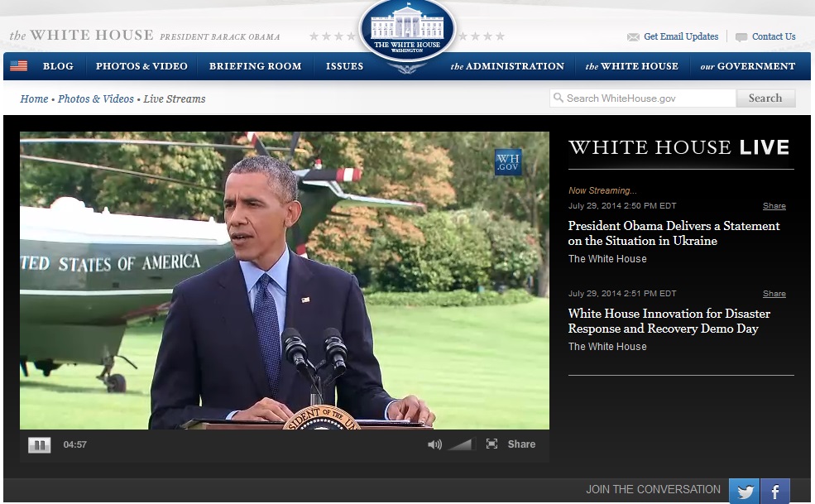The image size is (815, 504).
Task: Go to Home breadcrumb link
Action: pos(34,99)
